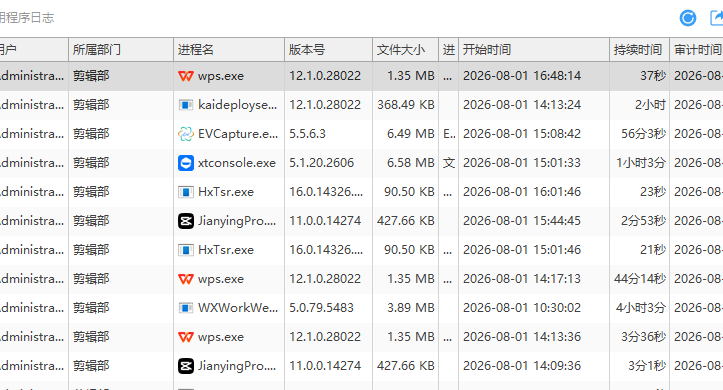
Task: Click duration 23秒 cell
Action: [653, 192]
